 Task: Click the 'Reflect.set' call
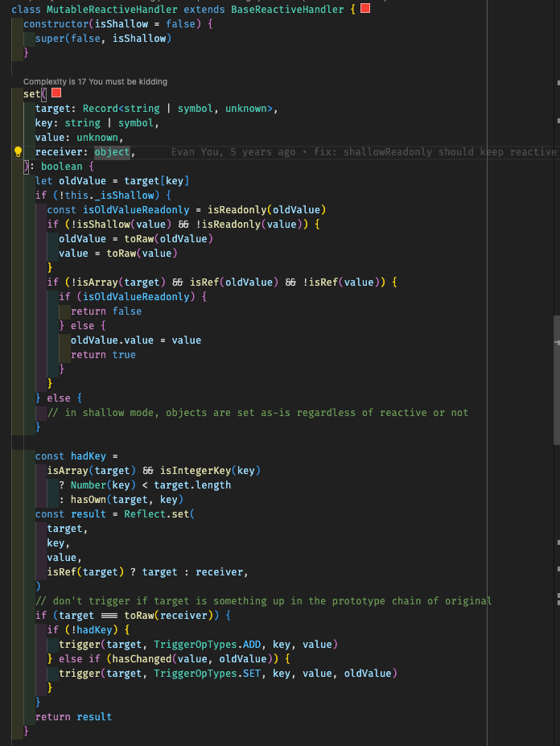pyautogui.click(x=157, y=513)
